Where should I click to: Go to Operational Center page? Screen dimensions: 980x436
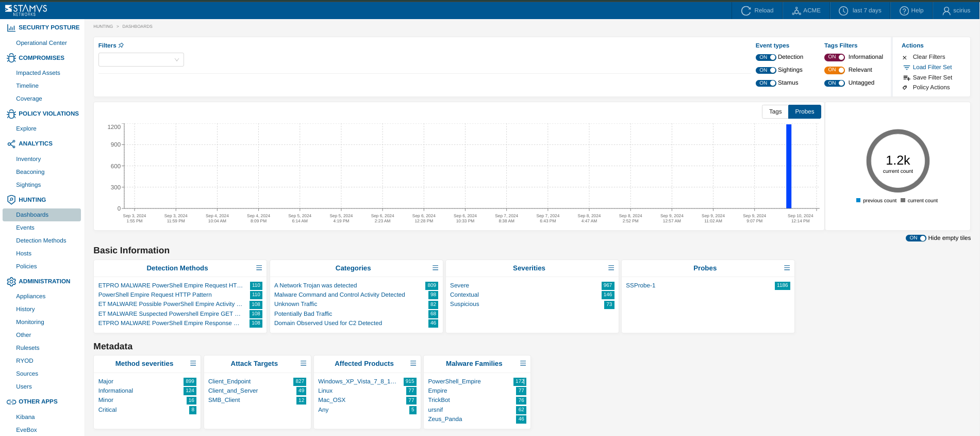click(41, 43)
